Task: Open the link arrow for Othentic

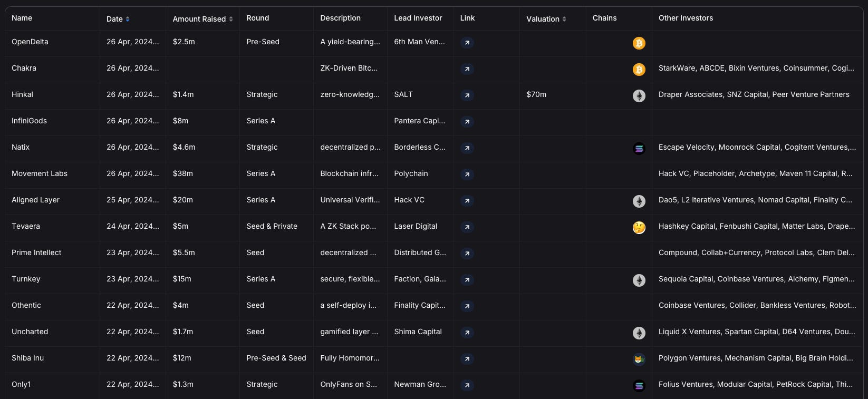Action: (467, 306)
